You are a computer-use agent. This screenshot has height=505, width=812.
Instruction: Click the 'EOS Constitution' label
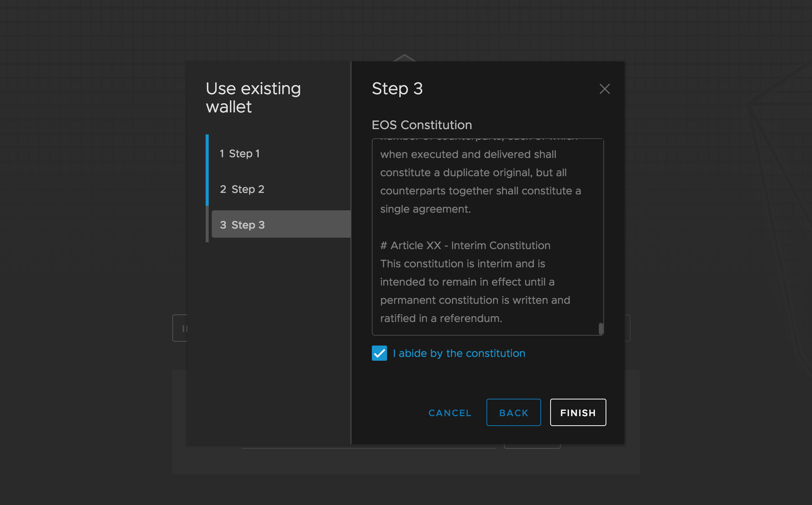pyautogui.click(x=422, y=125)
